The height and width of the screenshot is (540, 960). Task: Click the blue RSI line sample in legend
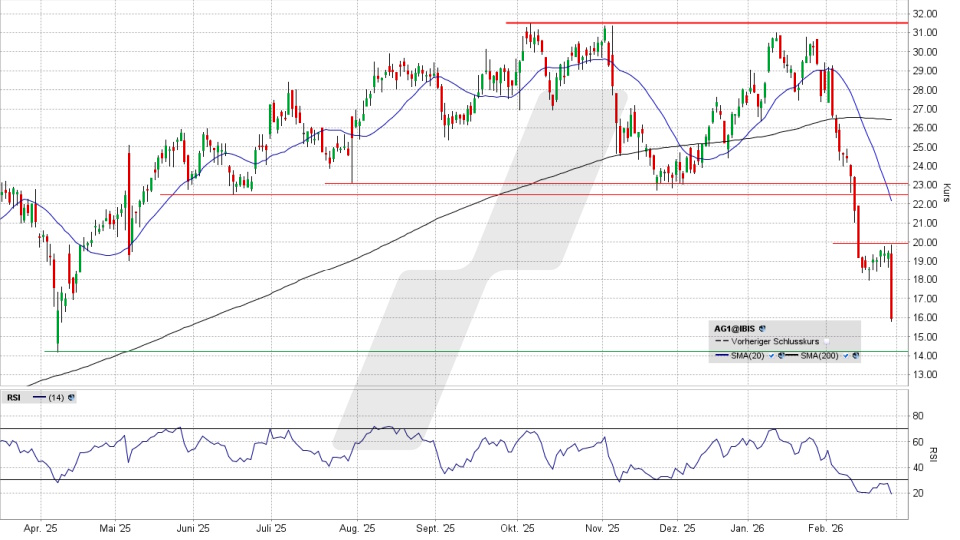click(x=39, y=397)
